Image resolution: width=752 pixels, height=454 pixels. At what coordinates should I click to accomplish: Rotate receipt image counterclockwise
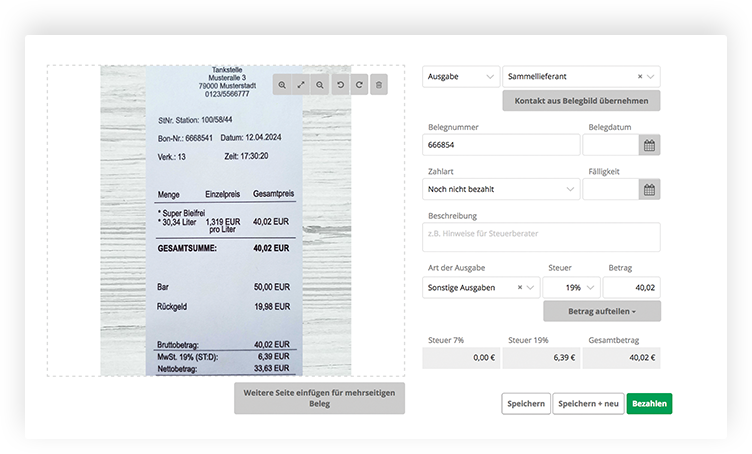pyautogui.click(x=341, y=85)
